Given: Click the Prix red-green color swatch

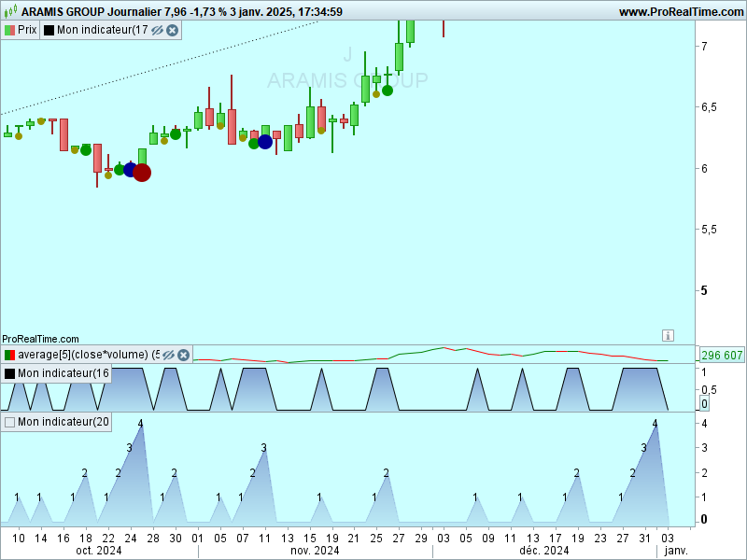Looking at the screenshot, I should click(9, 31).
